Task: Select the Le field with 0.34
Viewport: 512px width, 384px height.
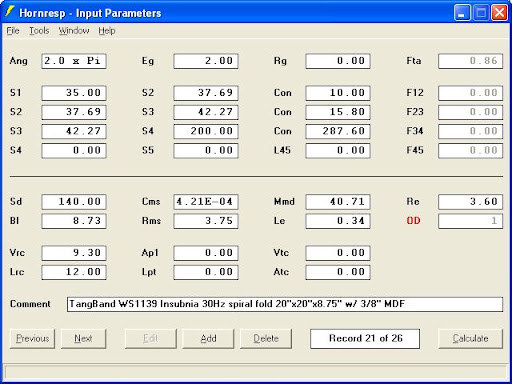Action: [x=338, y=221]
